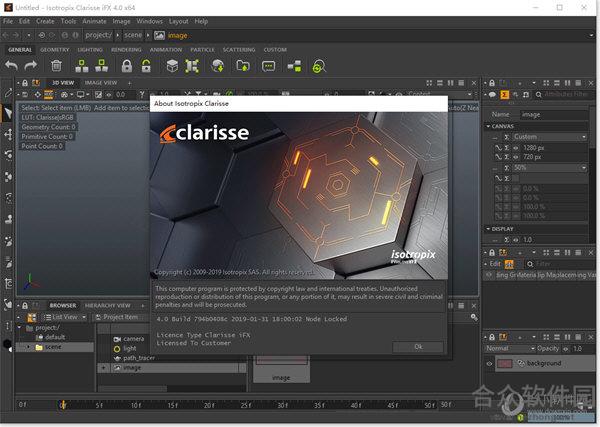Screen dimensions: 600x427
Task: Open the Custom resolution preset dropdown
Action: pos(549,137)
